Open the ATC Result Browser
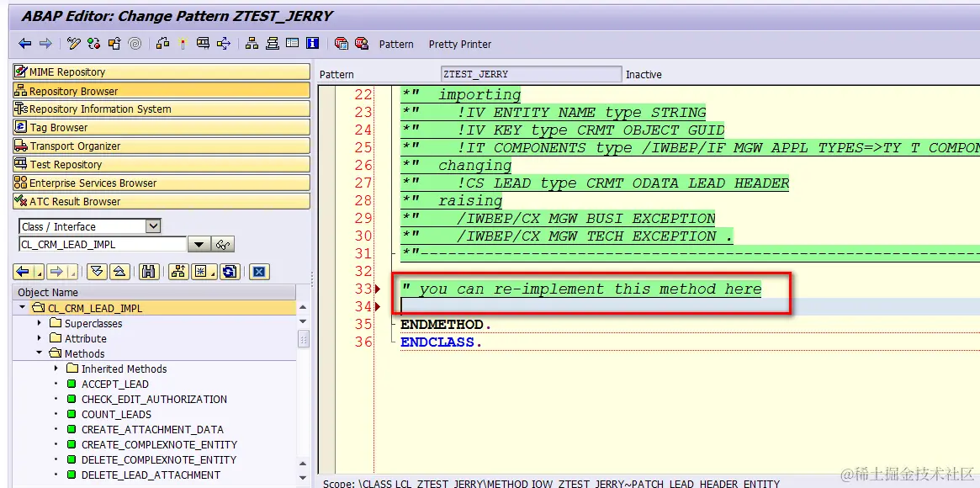This screenshot has width=980, height=488. [x=162, y=201]
